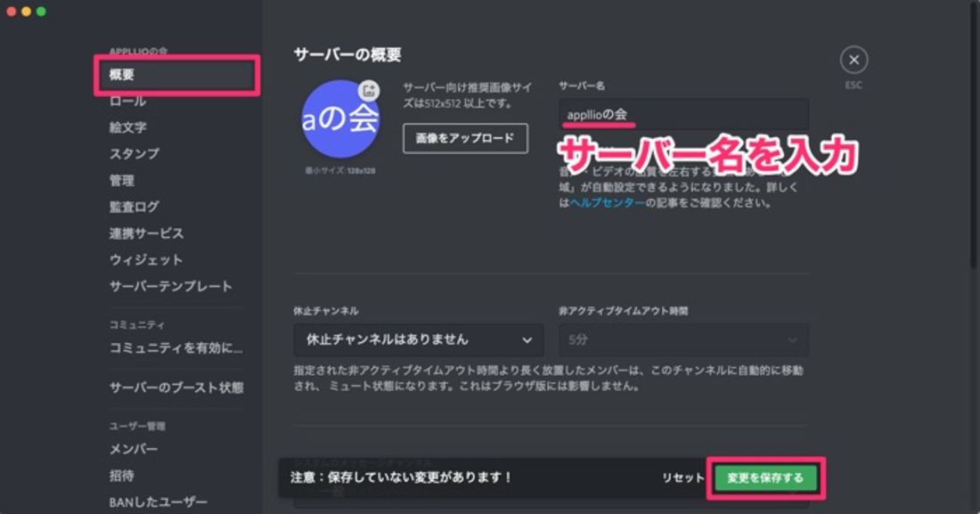Open サーバーのブースト状態 page
This screenshot has width=980, height=514.
click(176, 388)
